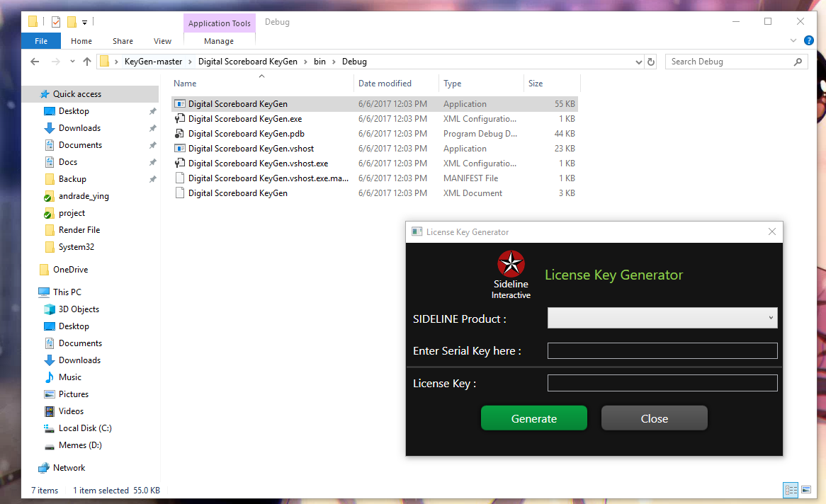Open Quick access in navigation pane

tap(77, 93)
